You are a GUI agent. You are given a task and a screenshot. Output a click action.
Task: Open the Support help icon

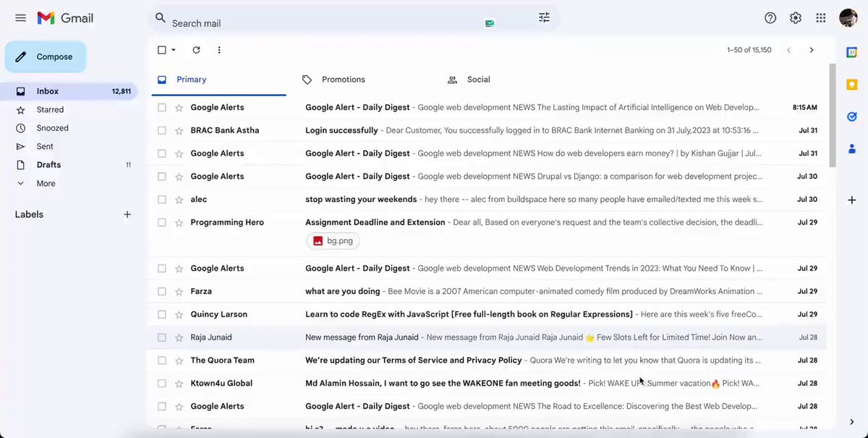point(770,18)
